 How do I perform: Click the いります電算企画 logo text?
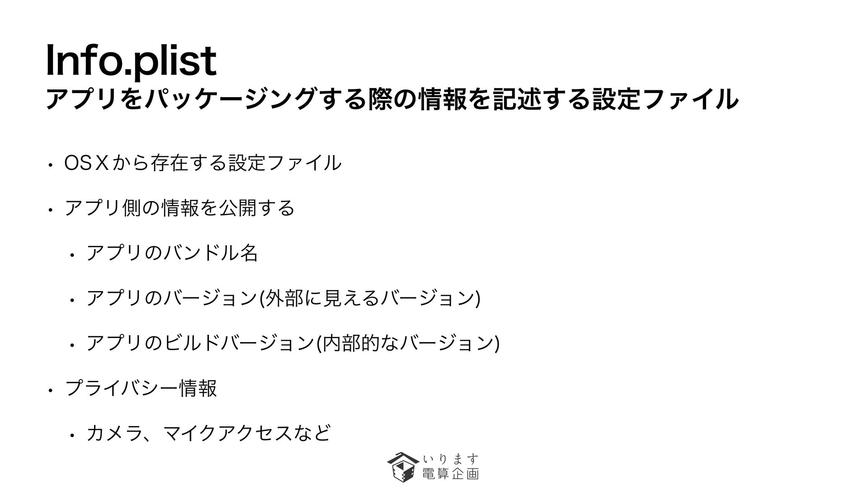pyautogui.click(x=450, y=467)
